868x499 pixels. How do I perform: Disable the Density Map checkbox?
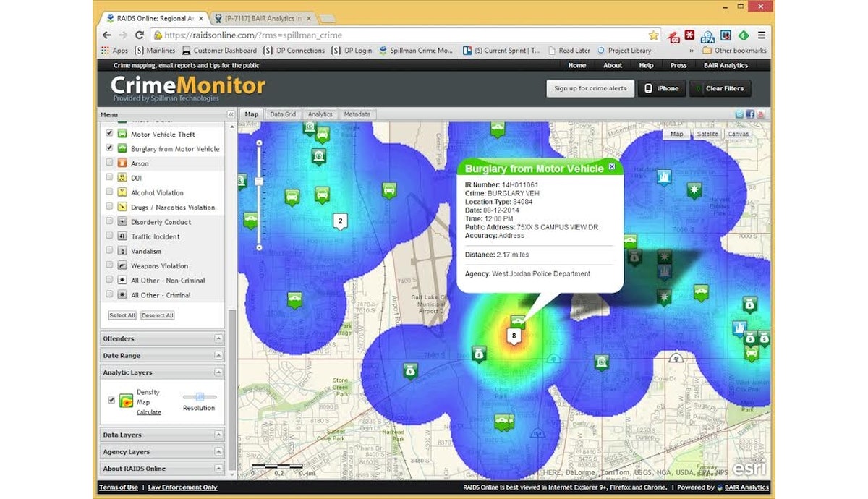[111, 400]
